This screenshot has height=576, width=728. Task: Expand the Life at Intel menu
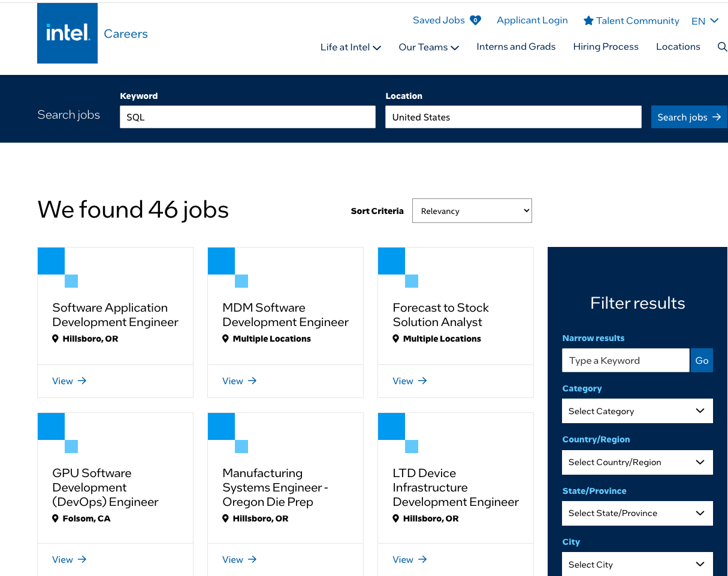351,47
